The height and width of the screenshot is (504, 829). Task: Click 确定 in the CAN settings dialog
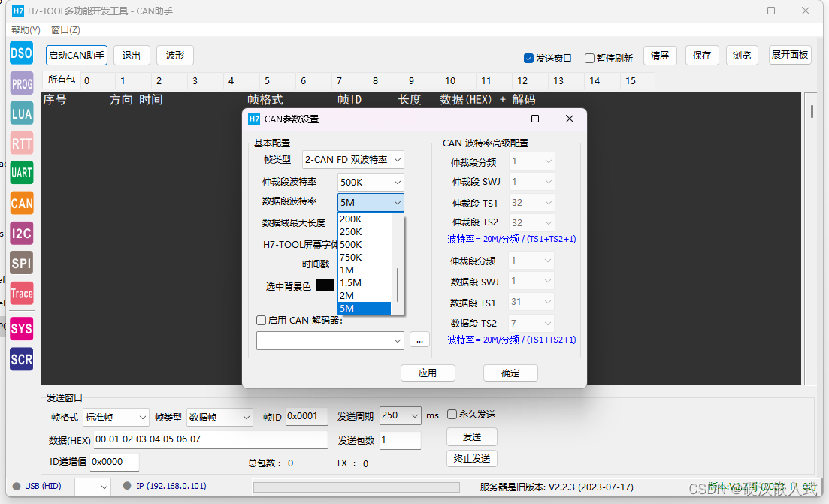[510, 373]
